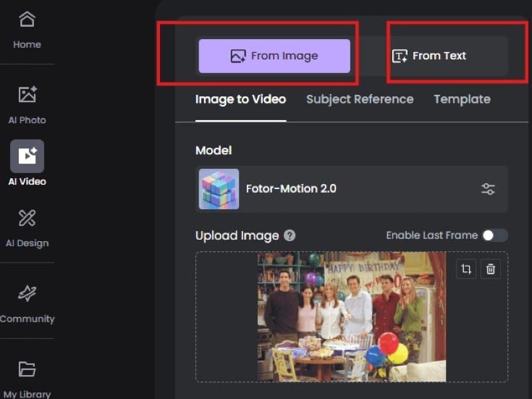
Task: Toggle Enable Last Frame switch
Action: point(495,235)
